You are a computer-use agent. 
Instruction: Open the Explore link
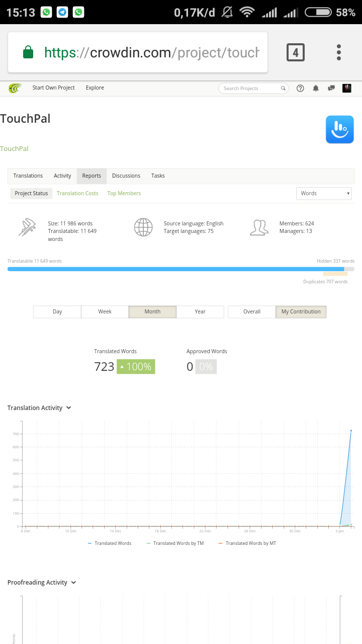pyautogui.click(x=95, y=88)
